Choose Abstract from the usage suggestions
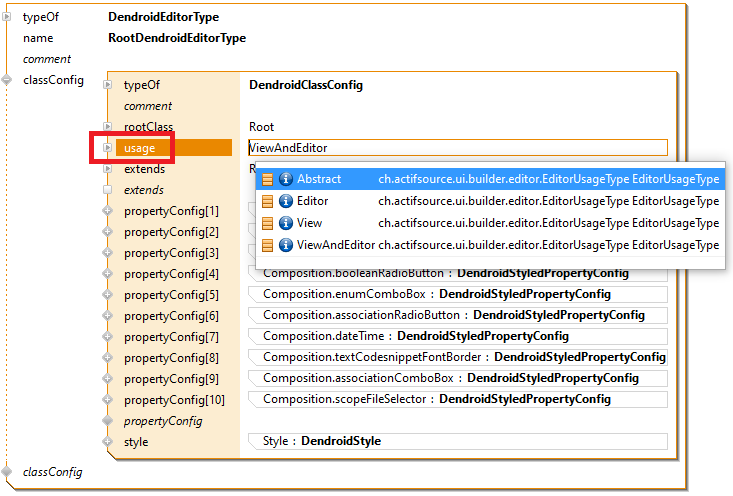Viewport: 733px width, 496px height. pos(319,179)
